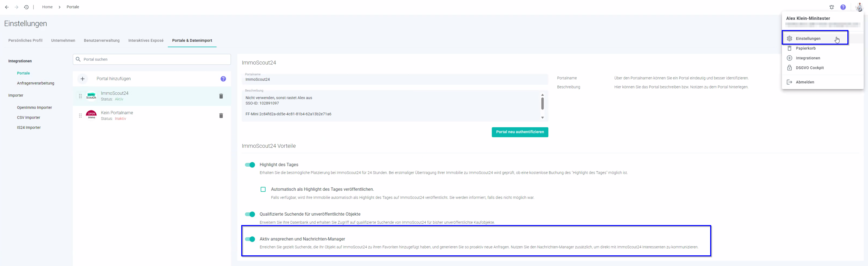Open CSV Importer in the sidebar
Viewport: 868px width, 266px height.
click(x=29, y=117)
